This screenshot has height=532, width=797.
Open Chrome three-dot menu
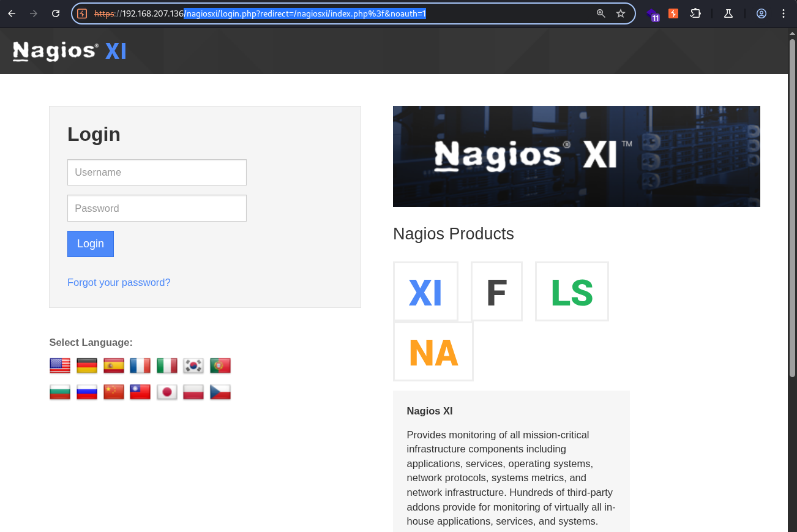coord(784,13)
